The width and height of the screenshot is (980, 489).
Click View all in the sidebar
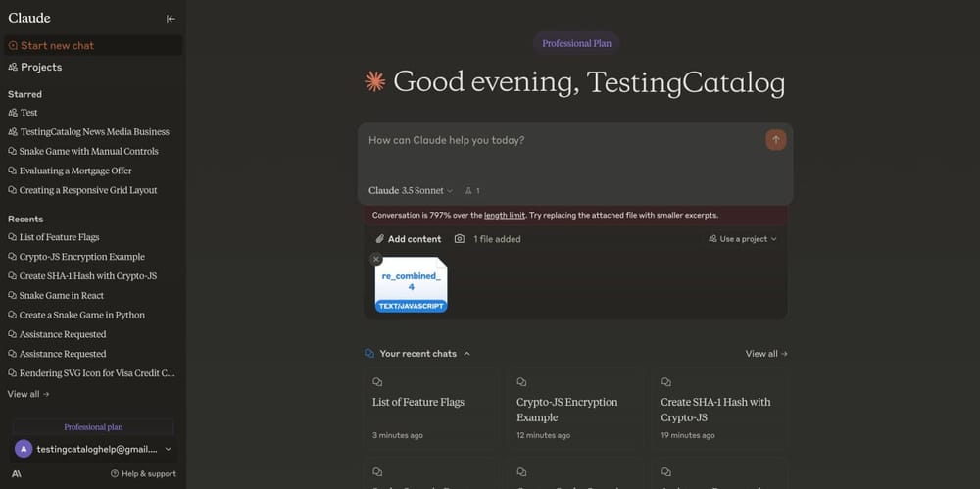(28, 394)
